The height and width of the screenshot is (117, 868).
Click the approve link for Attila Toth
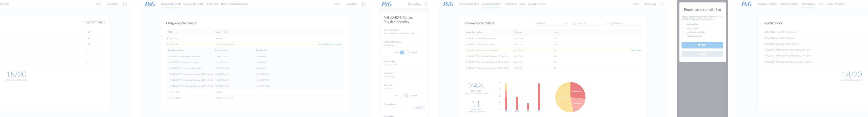point(339,44)
